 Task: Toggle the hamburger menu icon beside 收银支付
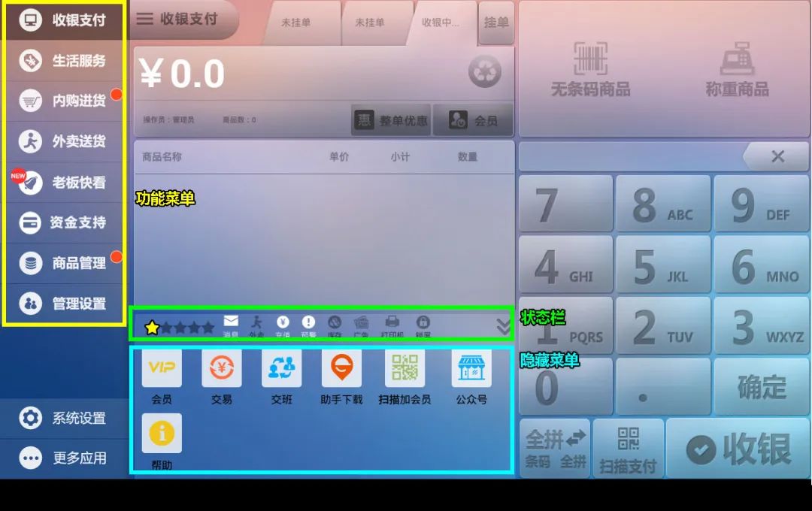coord(144,19)
